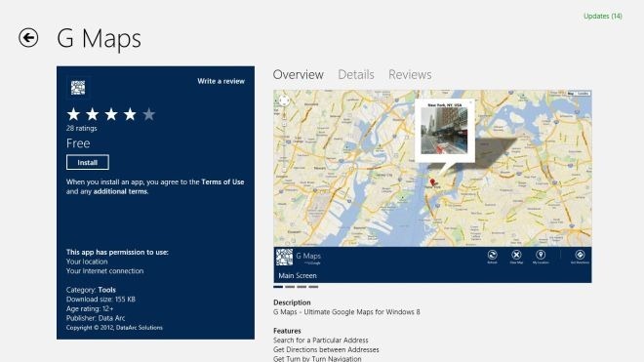Image resolution: width=644 pixels, height=362 pixels.
Task: Click the map pan control circle
Action: tap(284, 100)
